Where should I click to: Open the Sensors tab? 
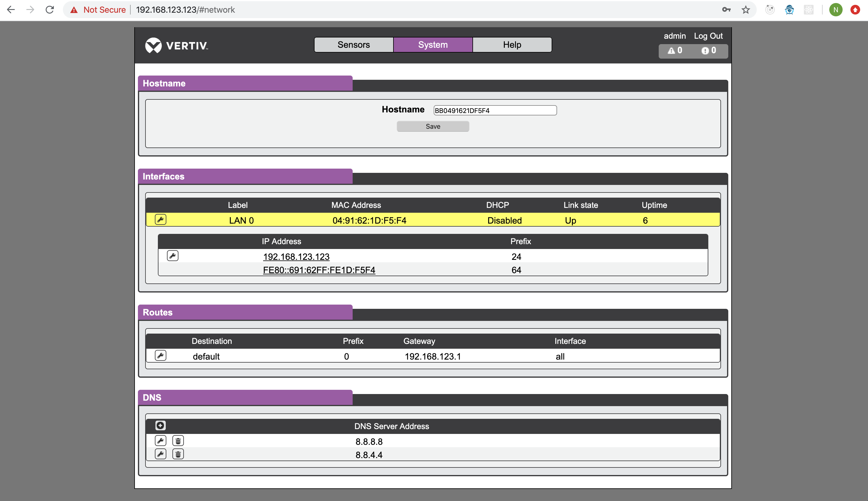(x=354, y=45)
